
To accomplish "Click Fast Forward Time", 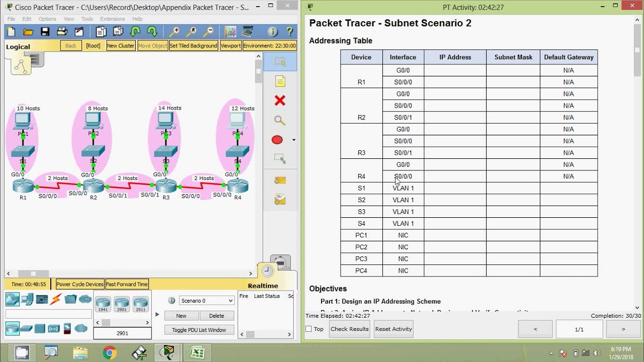I will click(x=127, y=284).
